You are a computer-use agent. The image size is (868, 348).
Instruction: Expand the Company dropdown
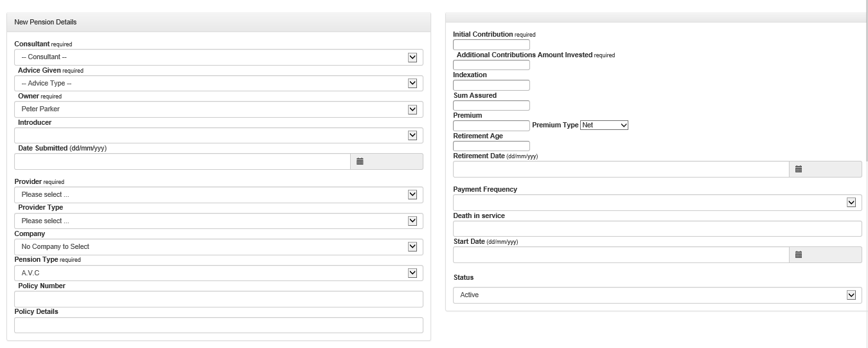(x=218, y=247)
